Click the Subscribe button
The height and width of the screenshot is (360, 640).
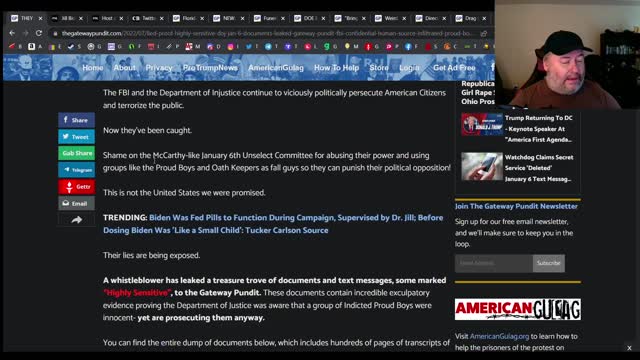click(x=549, y=263)
